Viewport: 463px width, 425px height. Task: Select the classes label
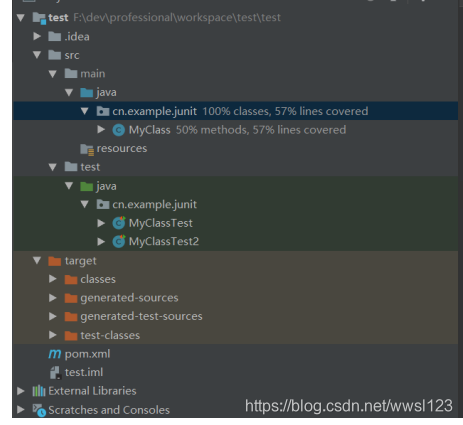click(x=98, y=279)
